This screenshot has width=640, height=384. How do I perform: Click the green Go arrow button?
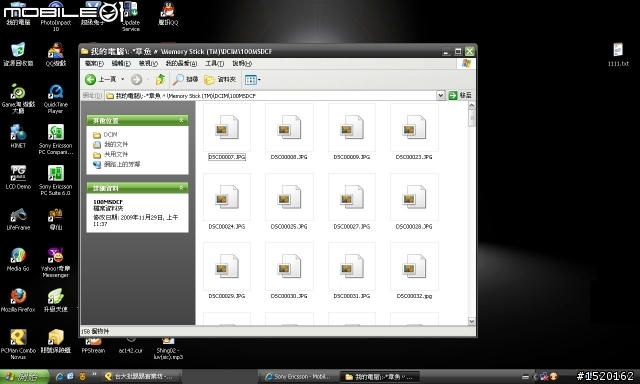pyautogui.click(x=453, y=95)
